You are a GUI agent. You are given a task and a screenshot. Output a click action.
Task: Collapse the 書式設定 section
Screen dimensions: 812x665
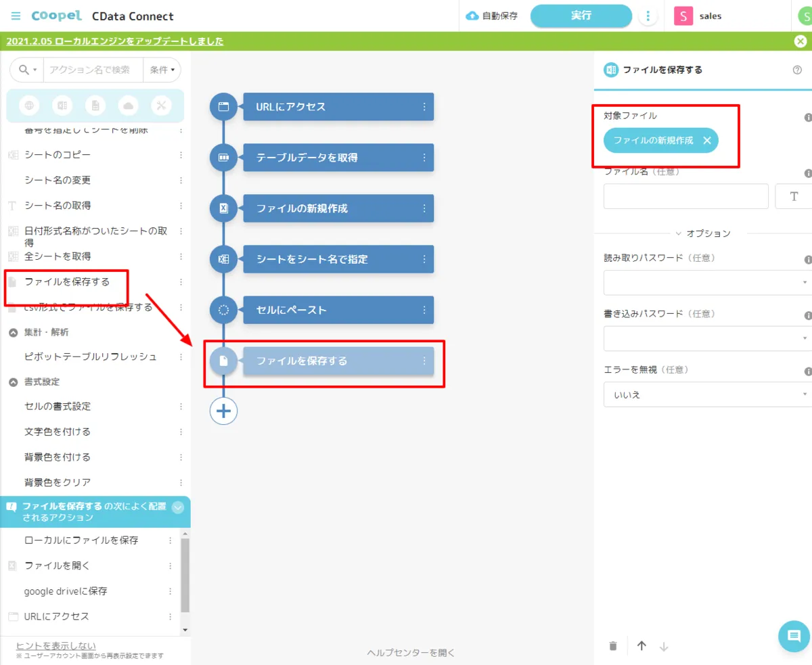(x=13, y=382)
